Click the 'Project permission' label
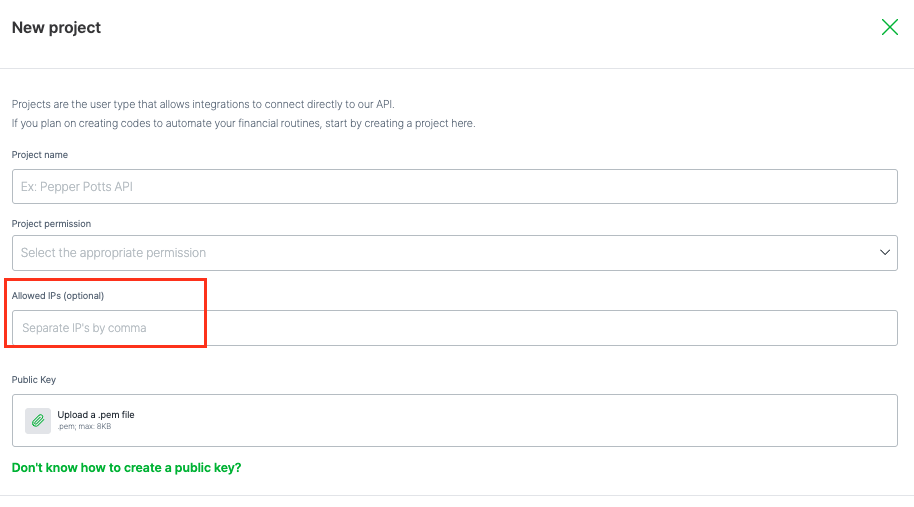Image resolution: width=914 pixels, height=507 pixels. 51,224
